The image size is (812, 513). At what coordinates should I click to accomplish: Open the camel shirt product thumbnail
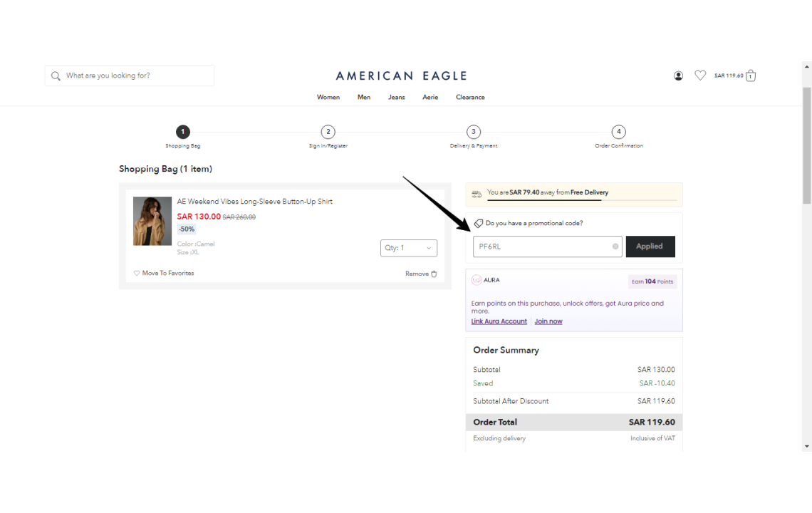152,222
